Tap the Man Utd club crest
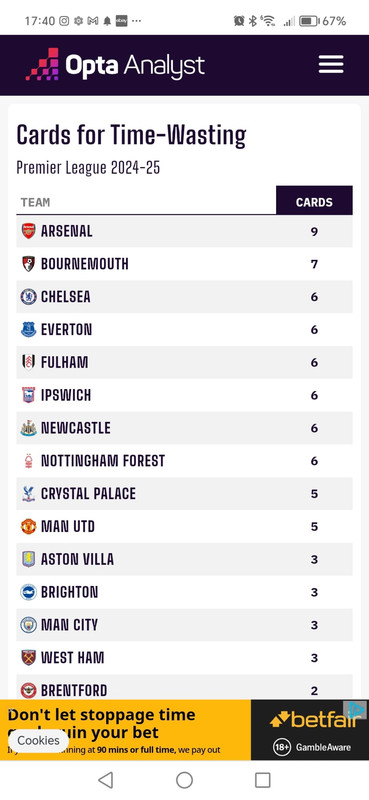 (x=29, y=527)
